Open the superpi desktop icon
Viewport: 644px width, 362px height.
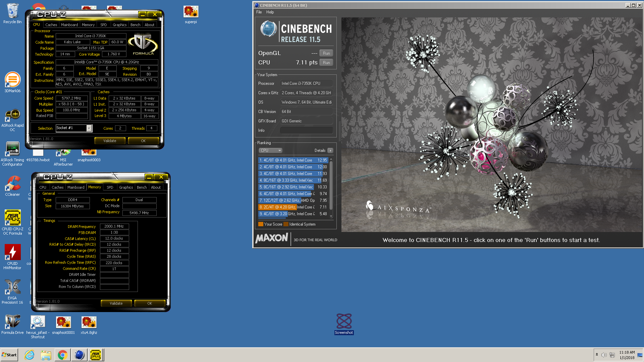coord(191,14)
